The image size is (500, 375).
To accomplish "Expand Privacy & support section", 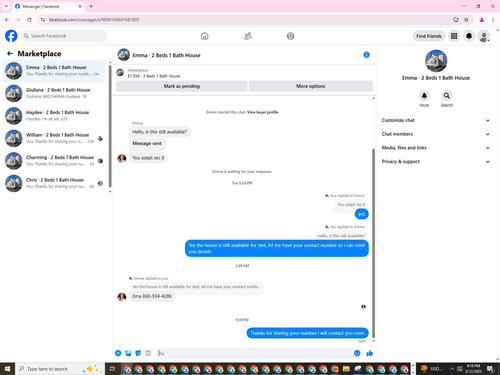I will coord(436,161).
